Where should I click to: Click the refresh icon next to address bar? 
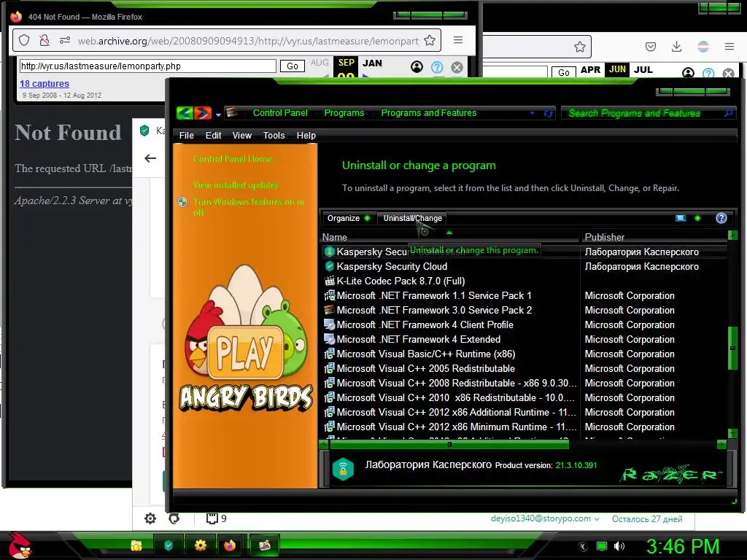(549, 113)
